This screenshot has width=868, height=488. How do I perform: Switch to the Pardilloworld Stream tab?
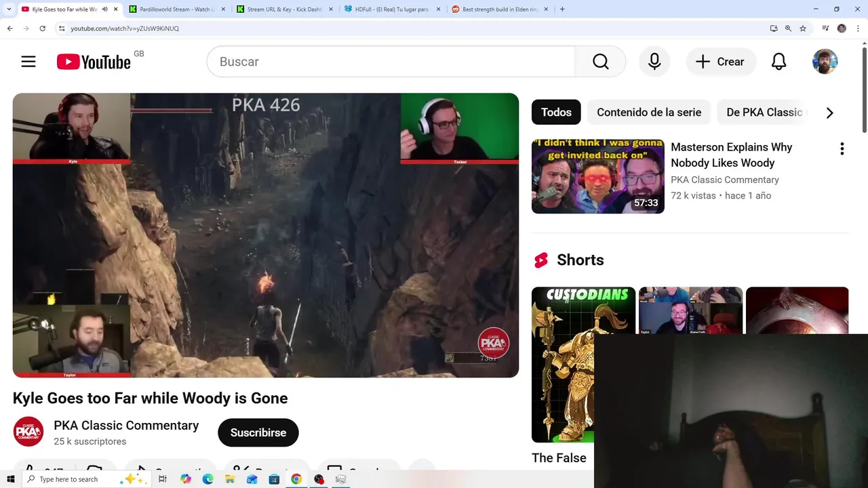(176, 9)
